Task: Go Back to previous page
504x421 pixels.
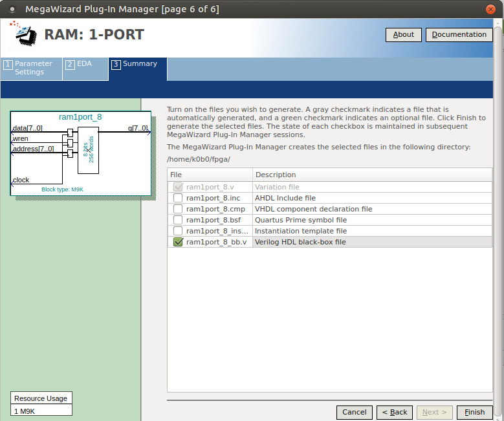Action: coord(395,413)
